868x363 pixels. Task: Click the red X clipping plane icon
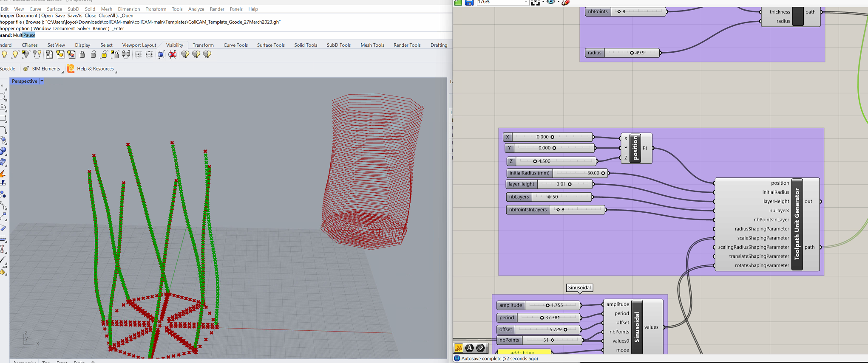(173, 54)
